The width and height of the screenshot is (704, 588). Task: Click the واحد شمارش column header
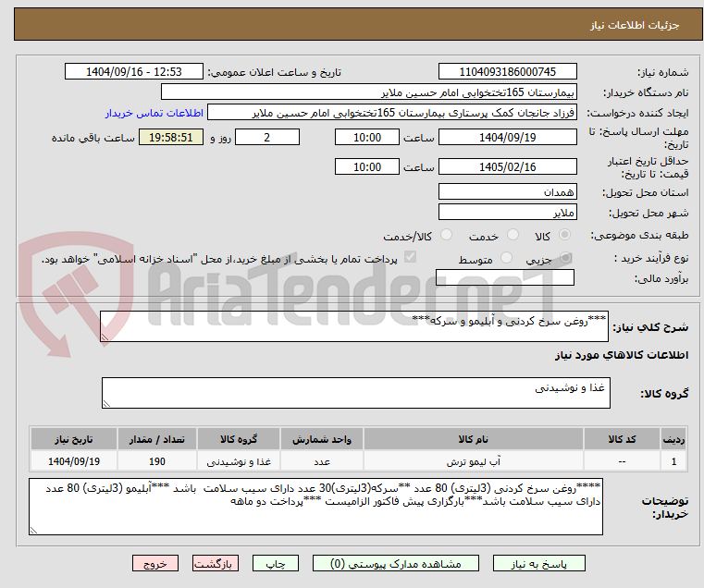coord(321,439)
